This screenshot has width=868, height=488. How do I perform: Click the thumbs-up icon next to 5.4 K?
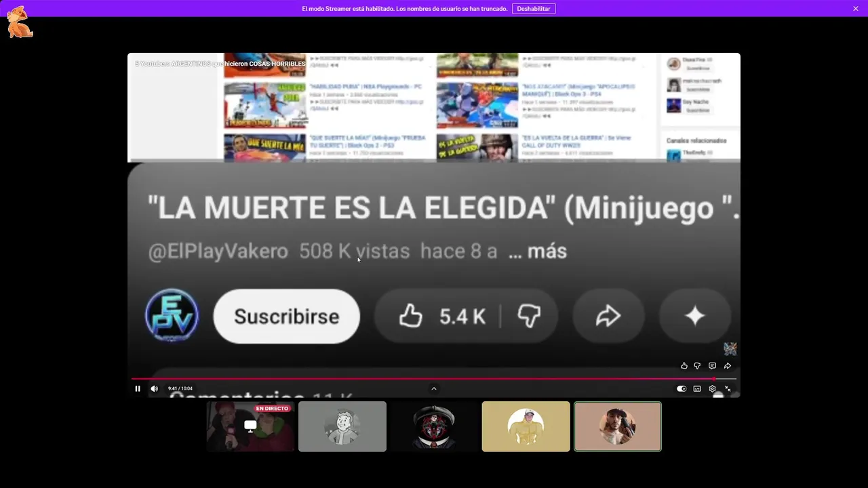pyautogui.click(x=410, y=316)
